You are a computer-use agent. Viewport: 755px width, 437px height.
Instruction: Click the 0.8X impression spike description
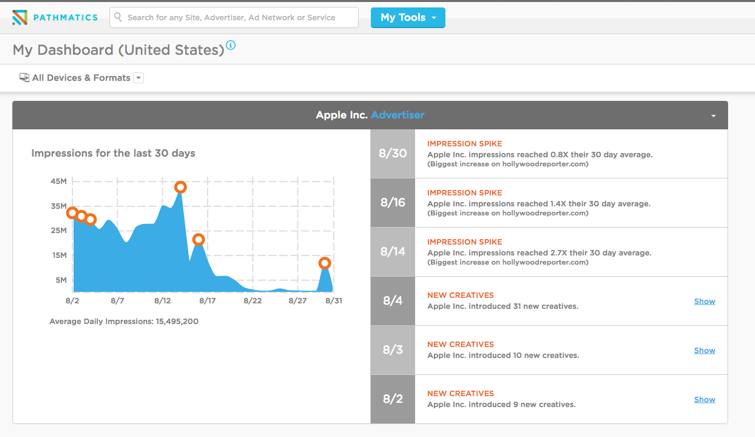tap(540, 154)
